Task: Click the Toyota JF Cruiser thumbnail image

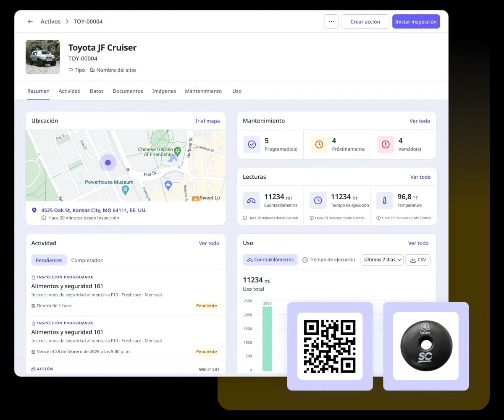Action: click(42, 57)
